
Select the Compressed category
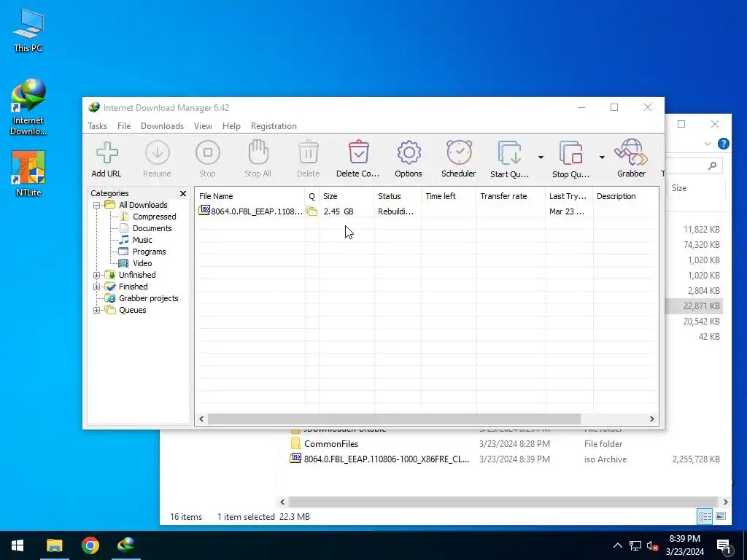point(155,217)
